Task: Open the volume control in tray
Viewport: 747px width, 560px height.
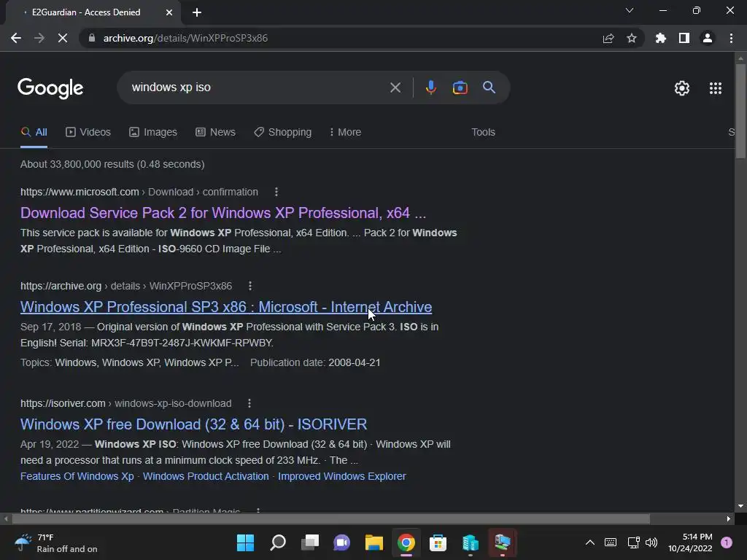Action: click(x=651, y=542)
